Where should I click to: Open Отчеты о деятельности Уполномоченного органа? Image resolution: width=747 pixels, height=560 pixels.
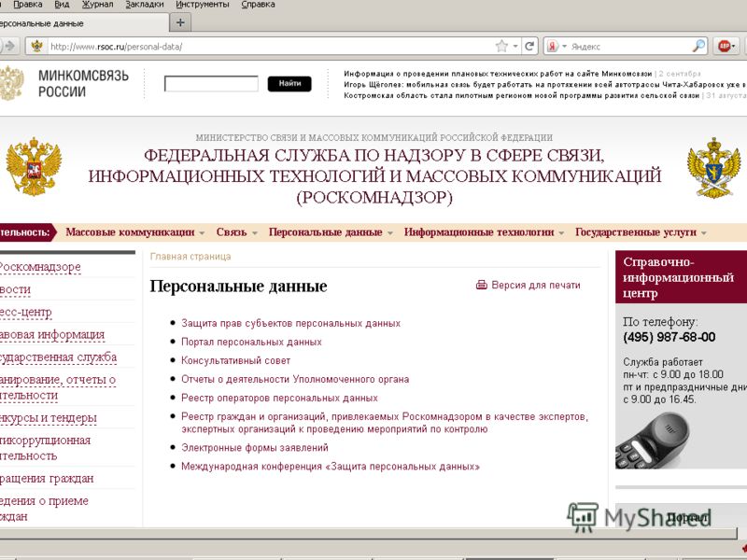(x=295, y=379)
